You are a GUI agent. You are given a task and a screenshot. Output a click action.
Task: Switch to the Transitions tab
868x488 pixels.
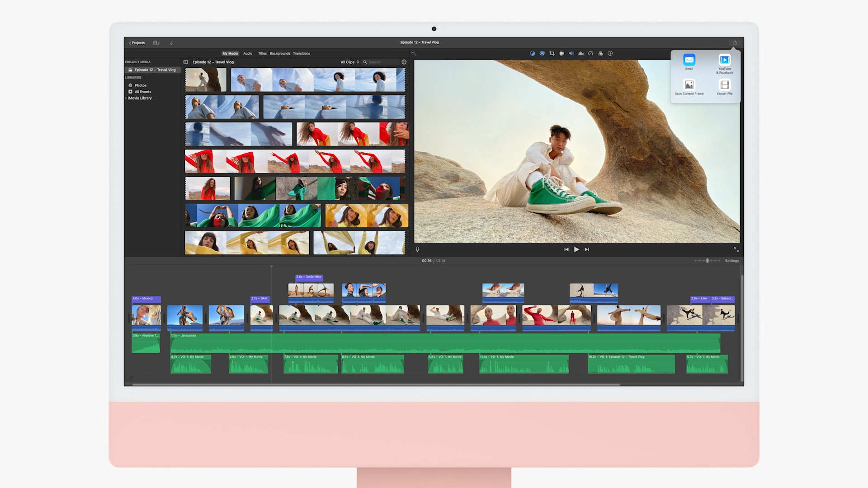point(301,53)
